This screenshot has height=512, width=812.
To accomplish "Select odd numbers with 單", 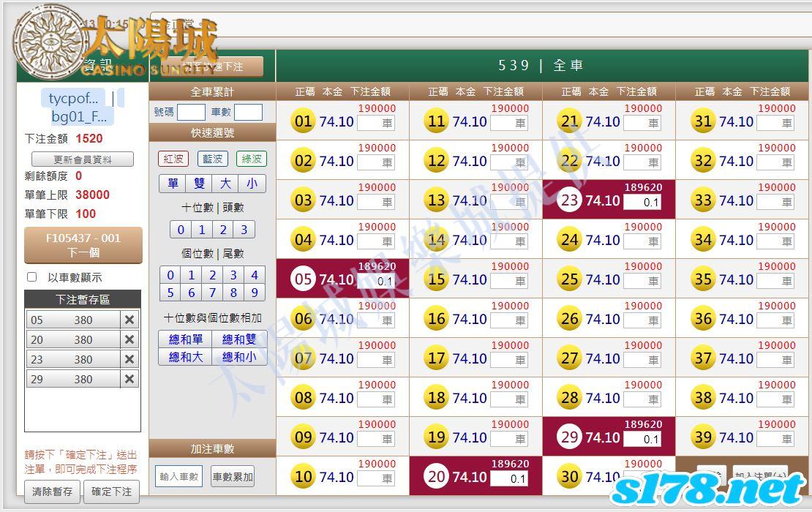I will (173, 184).
